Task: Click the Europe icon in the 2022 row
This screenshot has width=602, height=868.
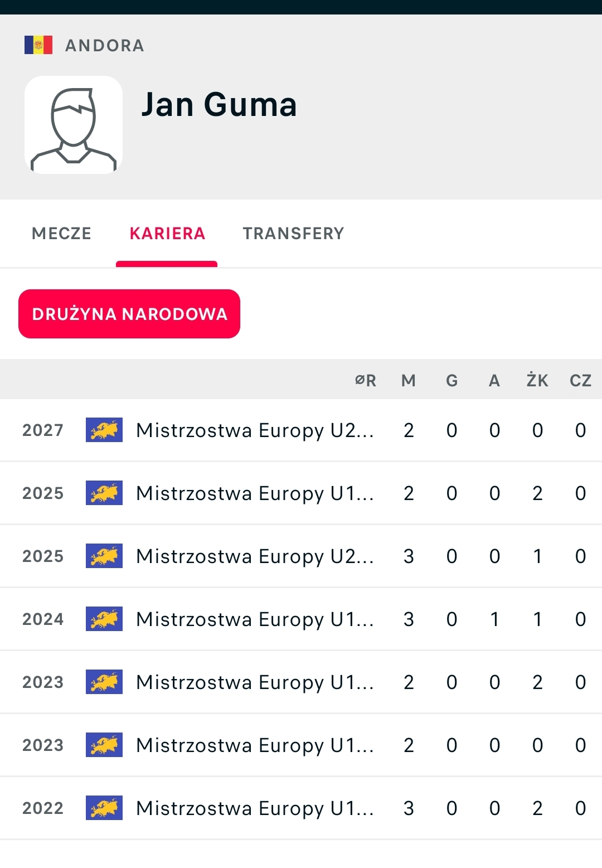Action: [104, 808]
